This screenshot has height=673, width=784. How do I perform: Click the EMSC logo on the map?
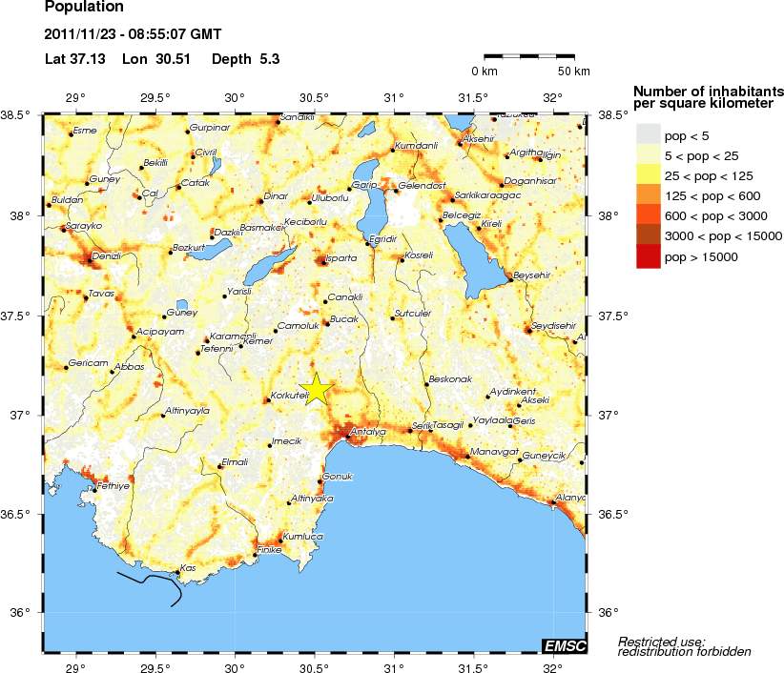point(563,646)
